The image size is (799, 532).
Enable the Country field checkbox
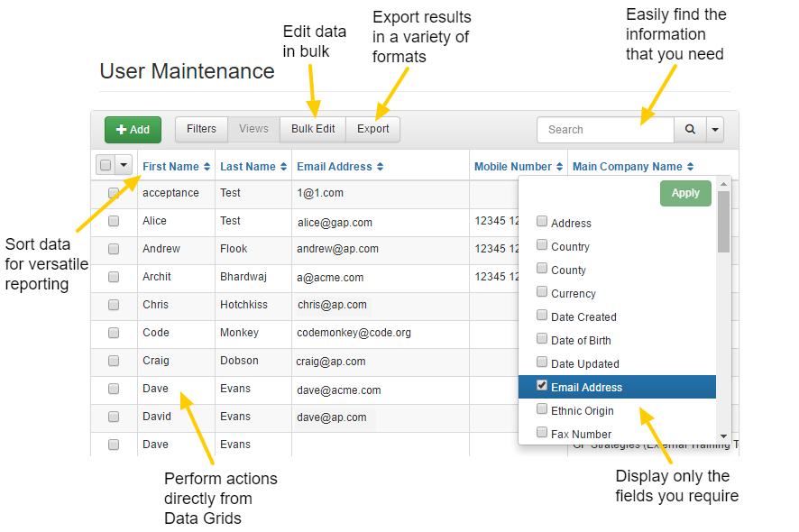pyautogui.click(x=542, y=245)
